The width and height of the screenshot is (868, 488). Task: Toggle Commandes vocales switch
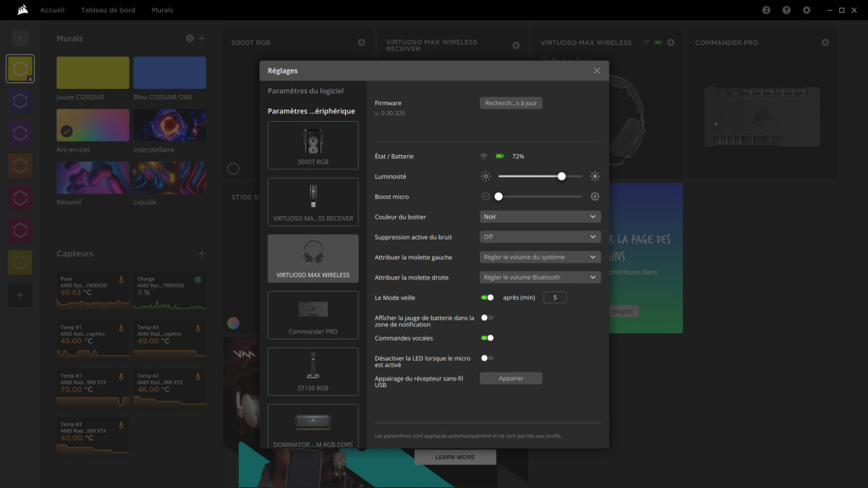[x=487, y=338]
